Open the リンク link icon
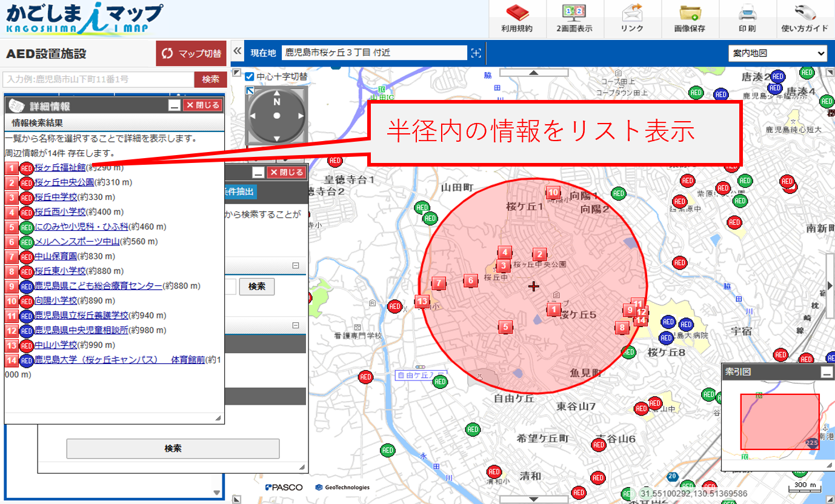835x504 pixels. tap(632, 13)
